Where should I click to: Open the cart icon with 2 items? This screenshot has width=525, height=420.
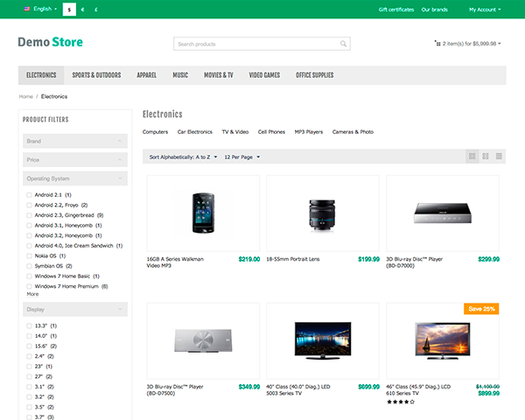[437, 43]
